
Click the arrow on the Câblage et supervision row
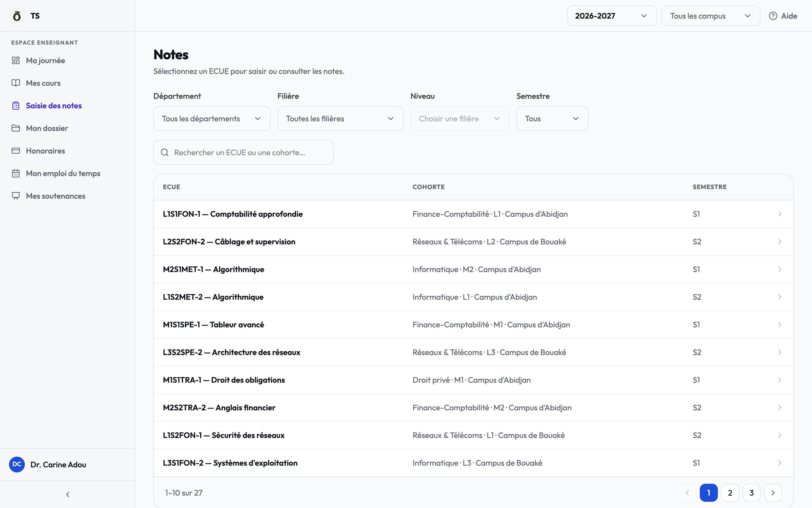tap(780, 242)
